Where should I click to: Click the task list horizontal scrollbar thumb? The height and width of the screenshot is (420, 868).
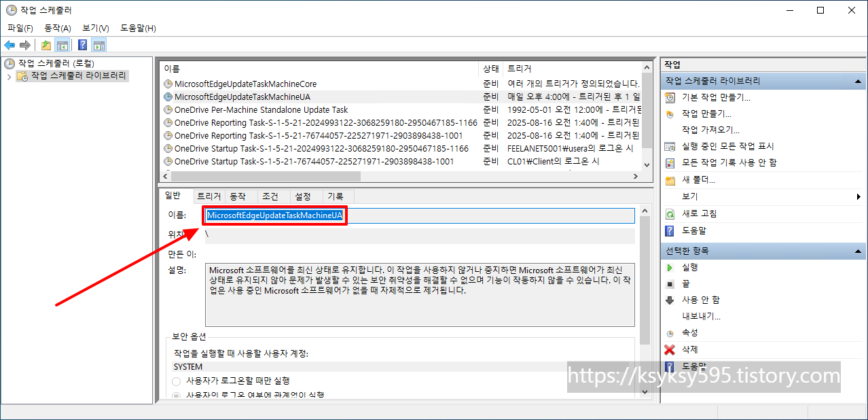tap(265, 176)
